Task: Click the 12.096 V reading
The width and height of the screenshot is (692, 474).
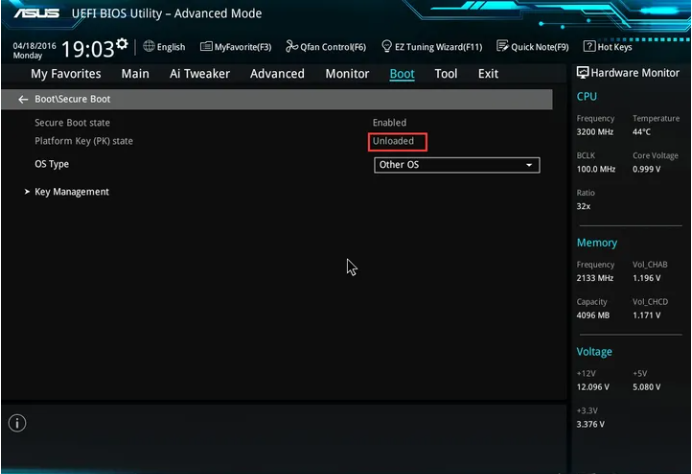Action: [x=593, y=387]
